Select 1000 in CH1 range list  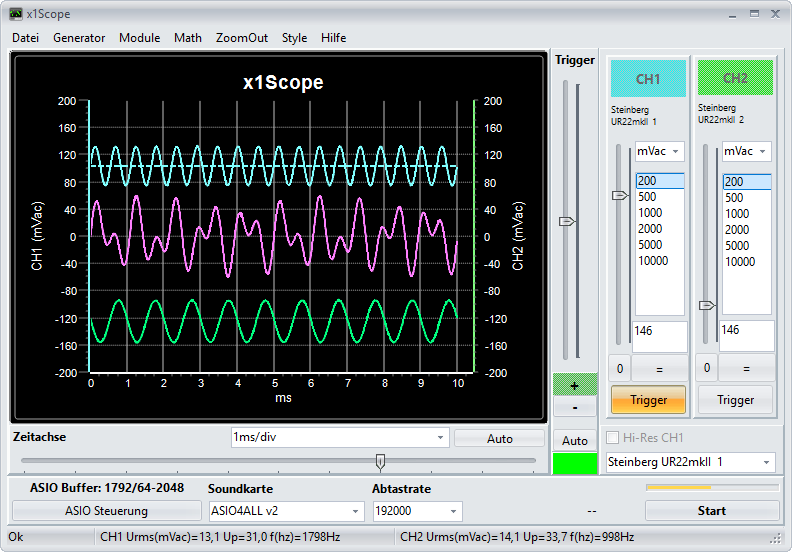click(x=651, y=213)
